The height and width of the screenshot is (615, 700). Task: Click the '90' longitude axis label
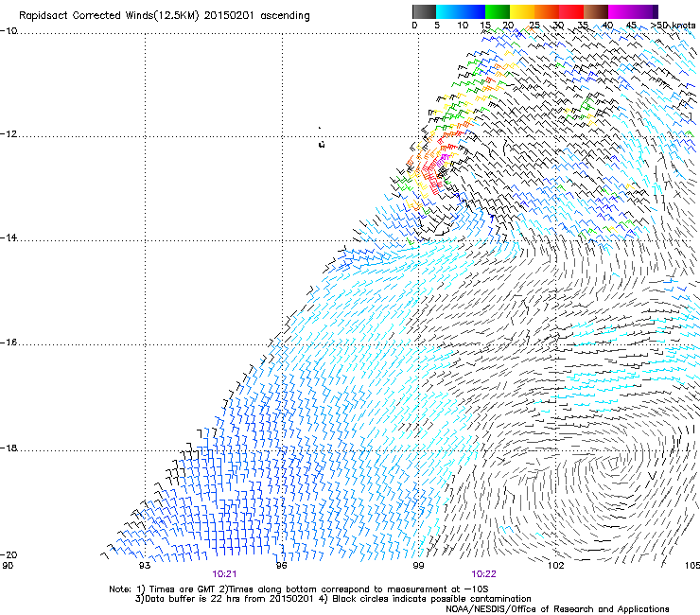(8, 566)
